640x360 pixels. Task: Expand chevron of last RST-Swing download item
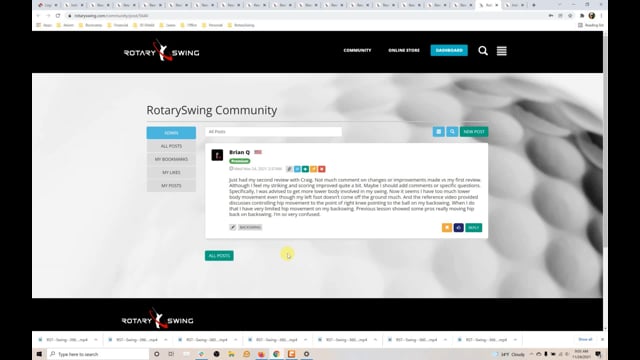[515, 340]
